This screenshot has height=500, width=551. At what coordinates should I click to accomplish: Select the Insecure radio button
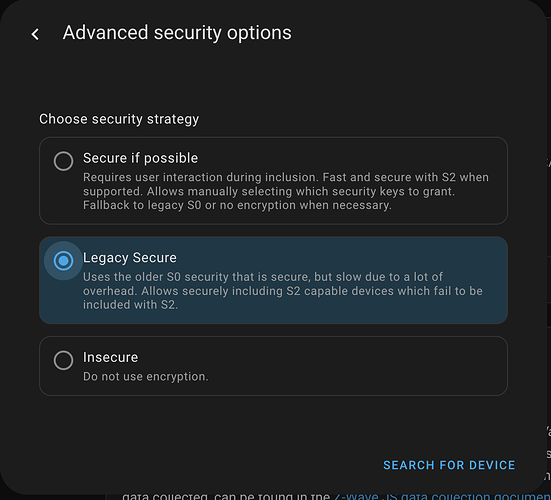[x=63, y=360]
